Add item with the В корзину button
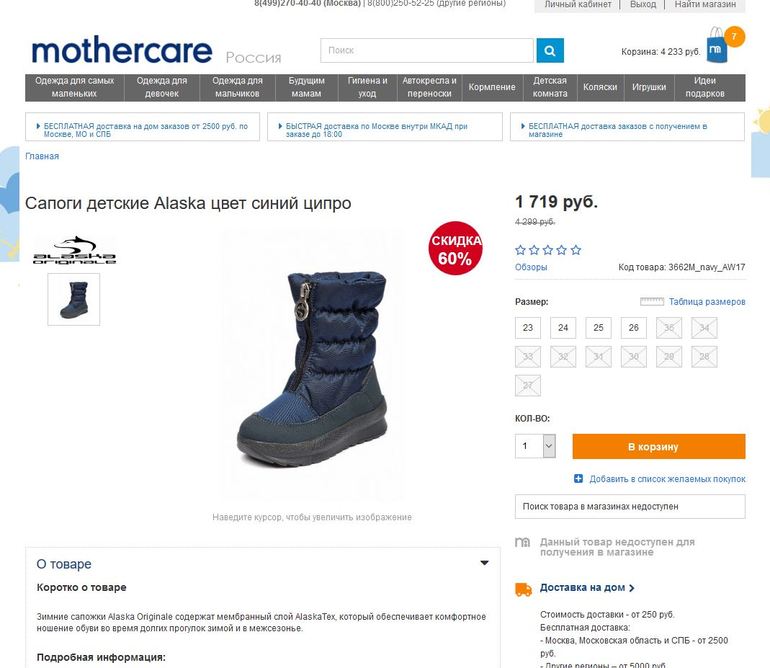 click(659, 446)
